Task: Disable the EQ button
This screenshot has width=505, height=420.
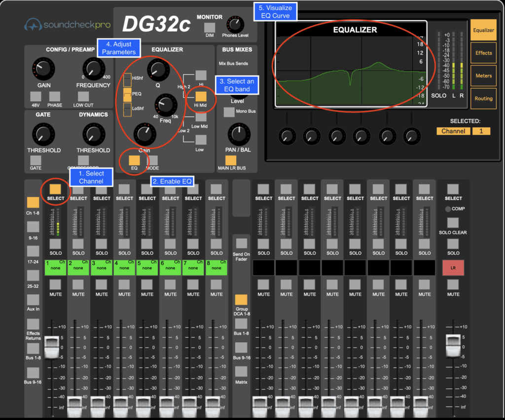Action: (x=134, y=160)
